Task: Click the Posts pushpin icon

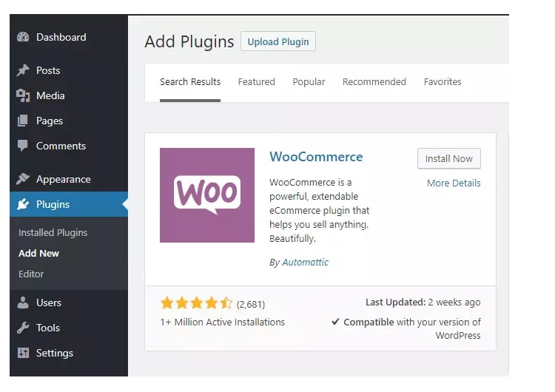Action: tap(23, 70)
